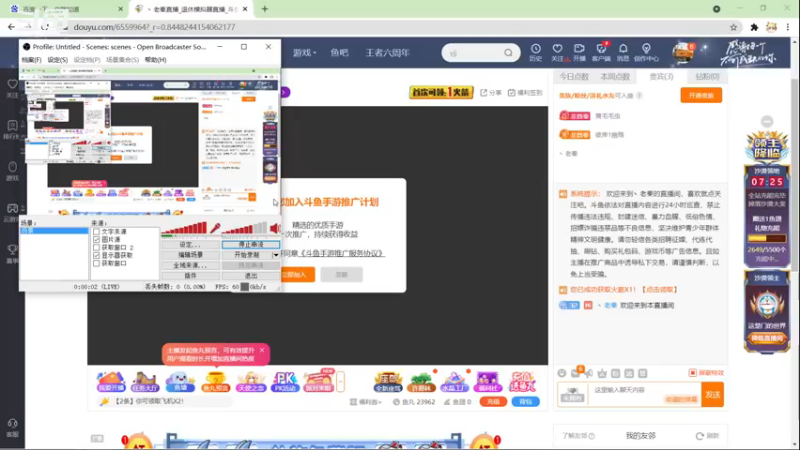Open 消息 bell notifications icon
This screenshot has width=800, height=450.
click(x=623, y=52)
